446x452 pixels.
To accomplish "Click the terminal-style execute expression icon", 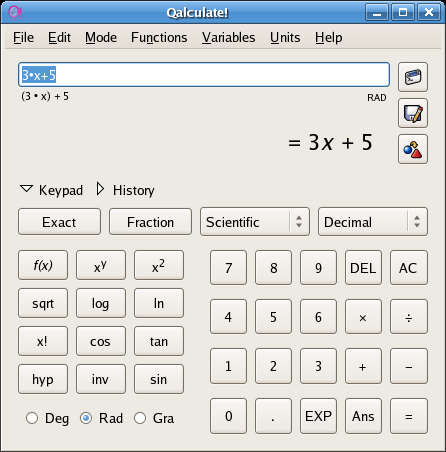I will 413,77.
